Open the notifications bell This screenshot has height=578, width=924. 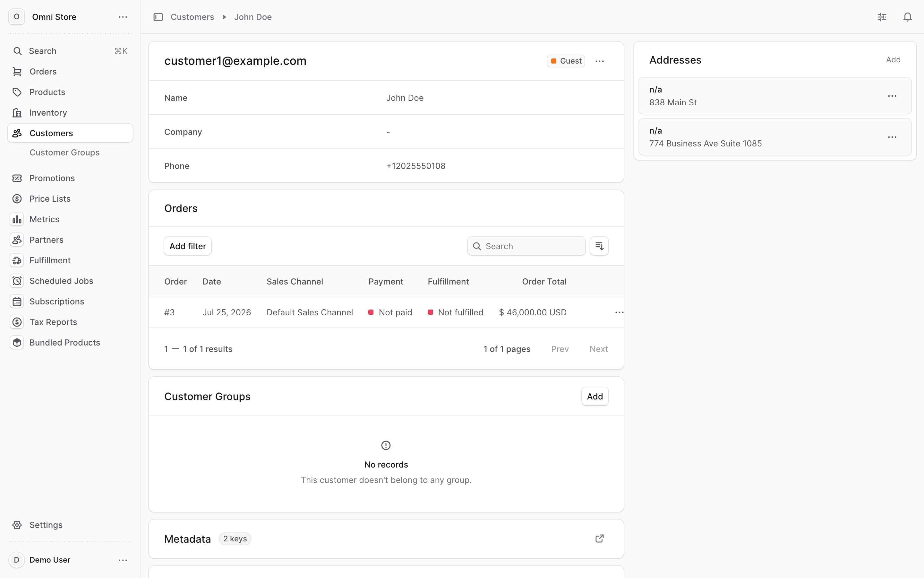coord(907,17)
